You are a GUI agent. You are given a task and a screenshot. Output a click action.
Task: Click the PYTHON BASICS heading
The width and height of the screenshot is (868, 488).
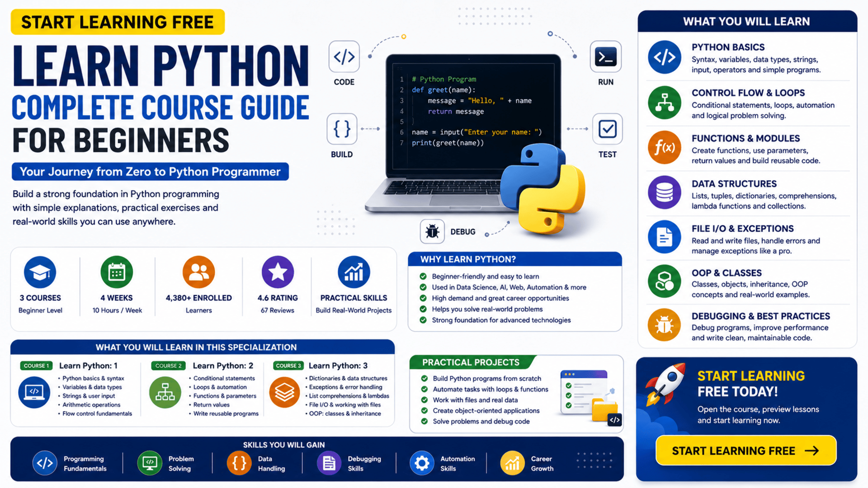(x=728, y=47)
